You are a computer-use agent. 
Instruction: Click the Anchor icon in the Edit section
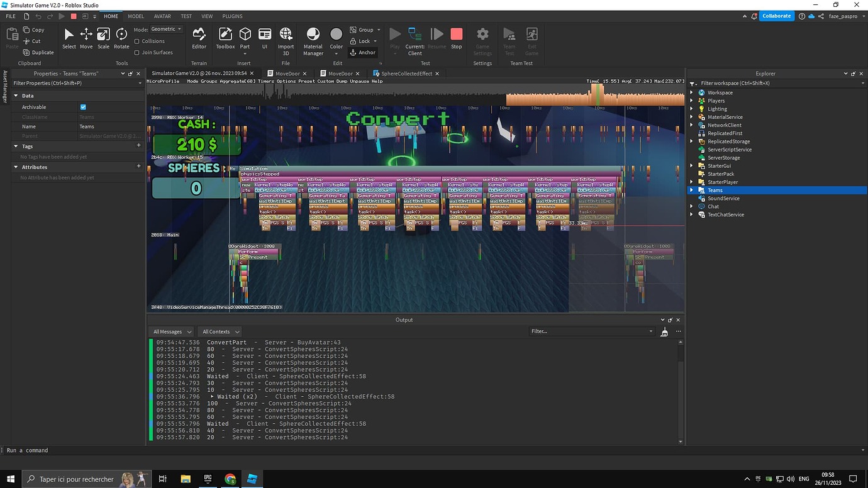352,52
